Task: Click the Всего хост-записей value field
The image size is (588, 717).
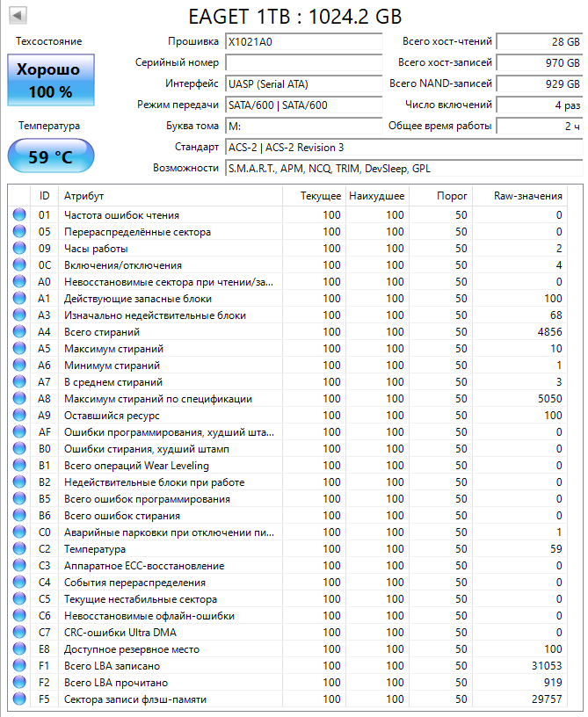Action: click(540, 63)
